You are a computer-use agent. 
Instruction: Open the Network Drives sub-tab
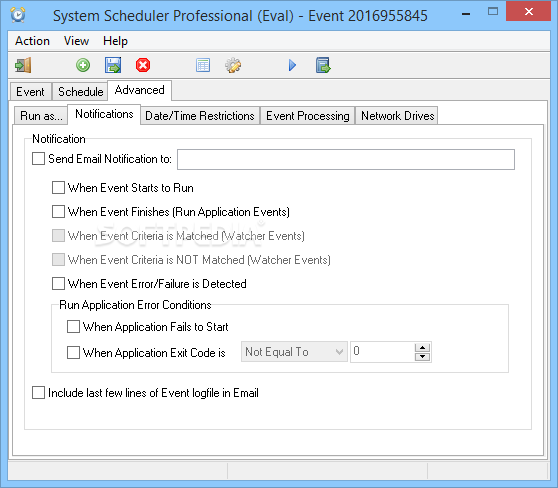pyautogui.click(x=398, y=116)
